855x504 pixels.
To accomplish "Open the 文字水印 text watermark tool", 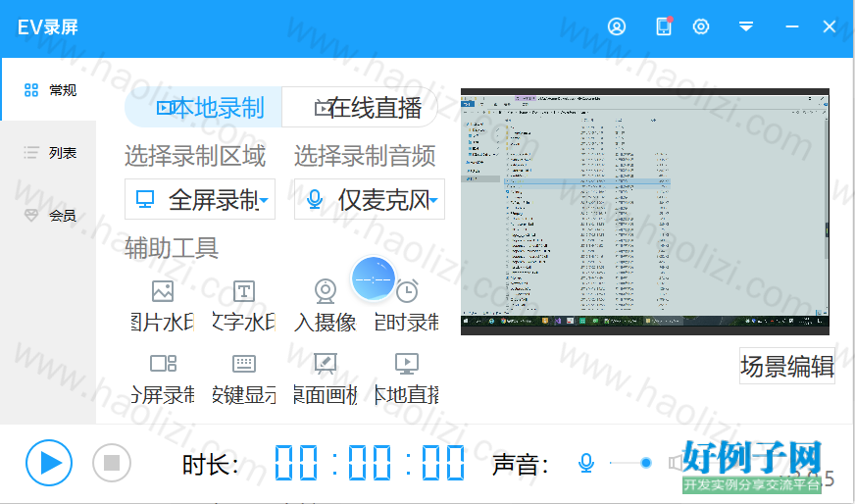I will 244,306.
